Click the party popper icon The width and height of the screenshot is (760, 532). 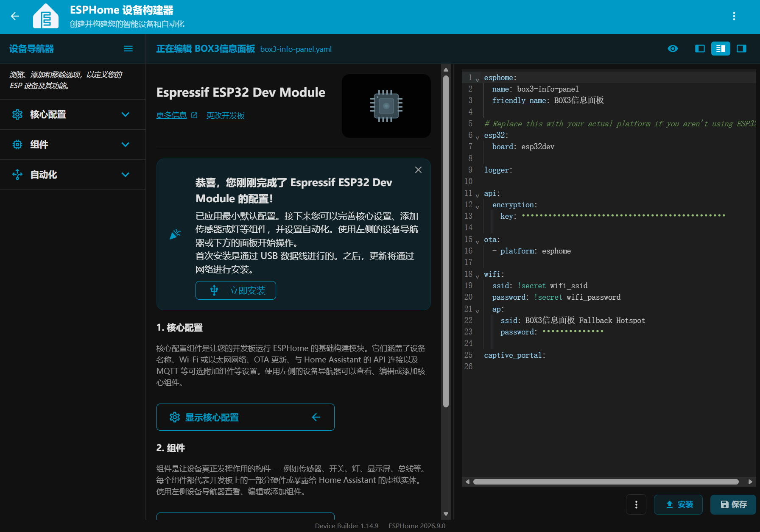(175, 234)
